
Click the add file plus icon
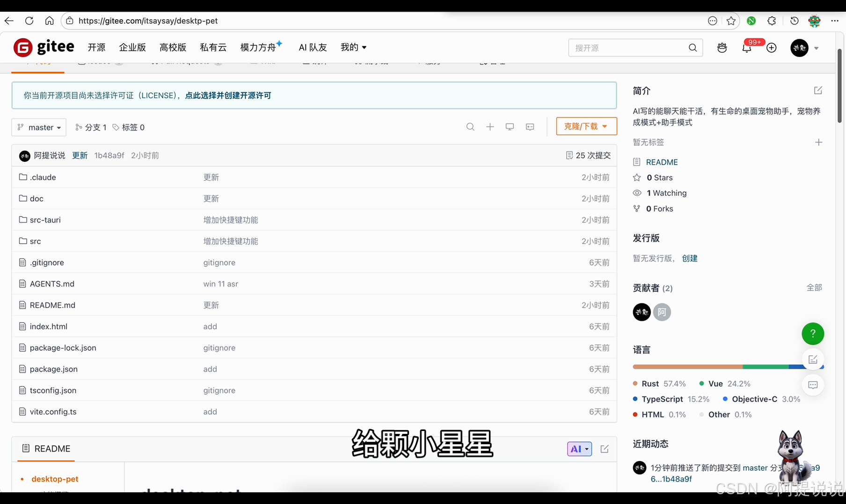click(x=490, y=127)
